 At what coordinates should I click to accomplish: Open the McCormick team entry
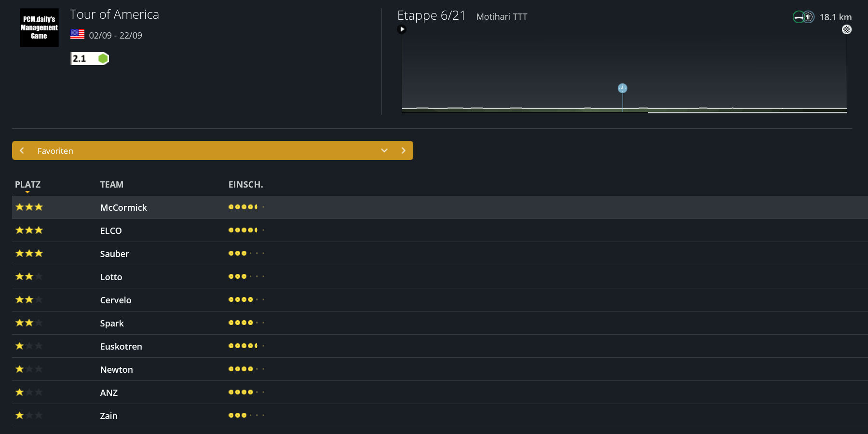(x=123, y=207)
